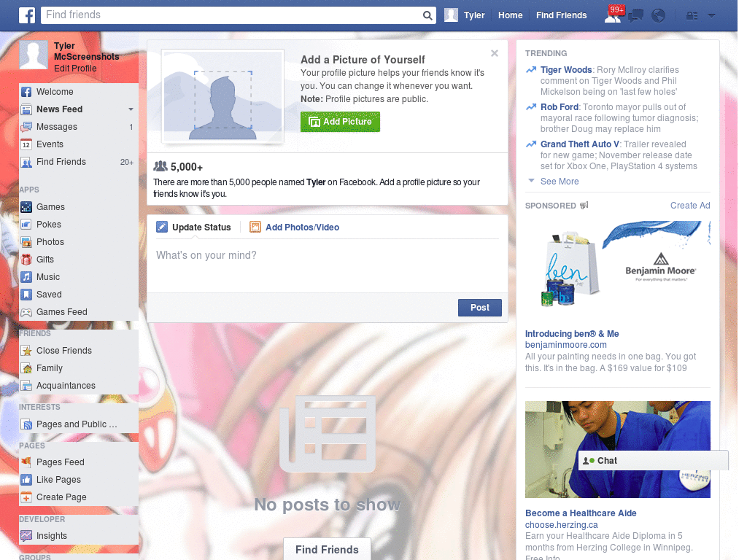Click the Like Pages thumbs-up icon
Image resolution: width=747 pixels, height=560 pixels.
click(26, 480)
